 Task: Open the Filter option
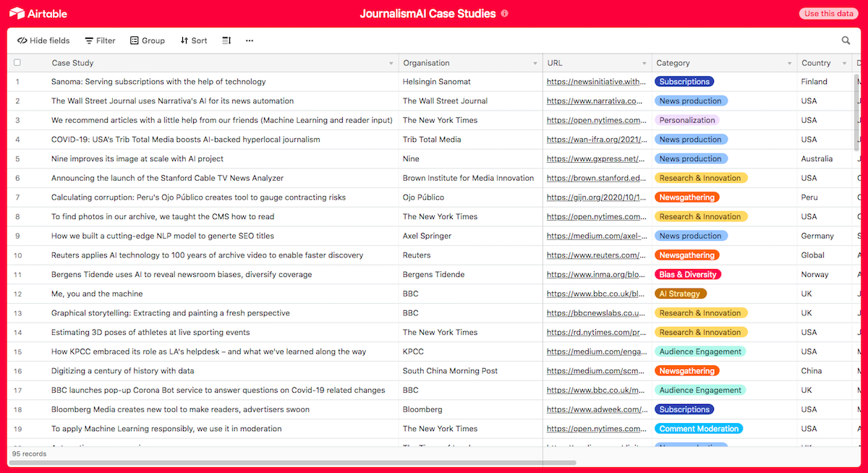click(100, 41)
